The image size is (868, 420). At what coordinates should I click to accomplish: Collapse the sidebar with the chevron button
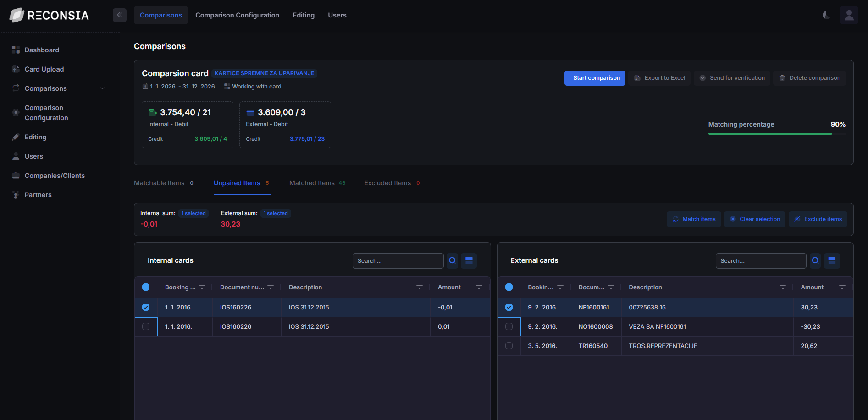(x=119, y=15)
